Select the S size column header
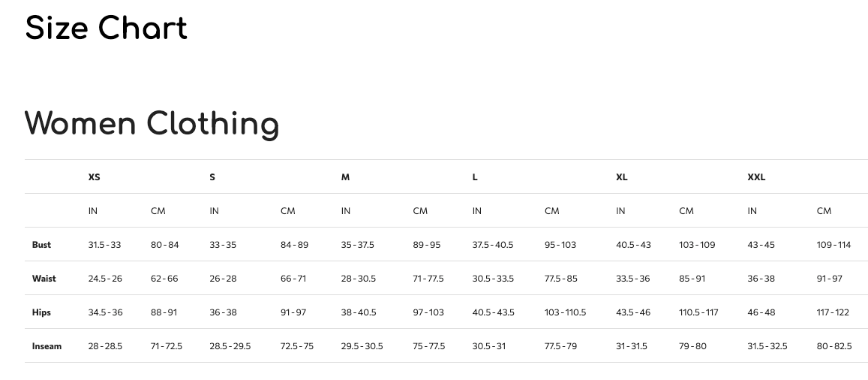The height and width of the screenshot is (380, 868). coord(212,177)
